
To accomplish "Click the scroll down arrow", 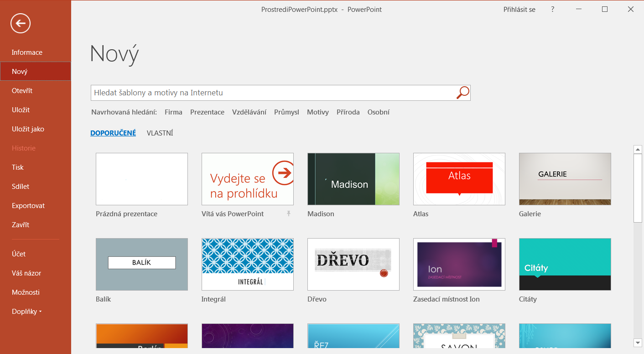I will (x=638, y=343).
